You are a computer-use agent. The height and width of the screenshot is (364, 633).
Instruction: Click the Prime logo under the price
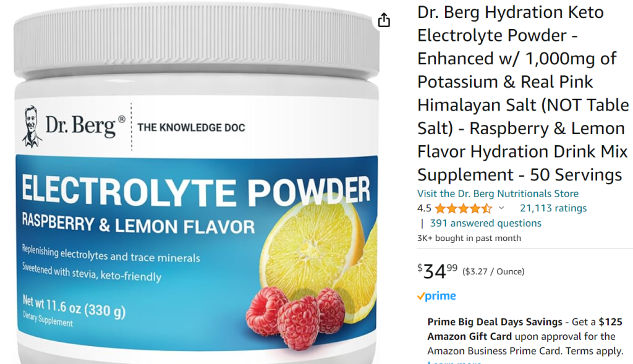coord(436,296)
